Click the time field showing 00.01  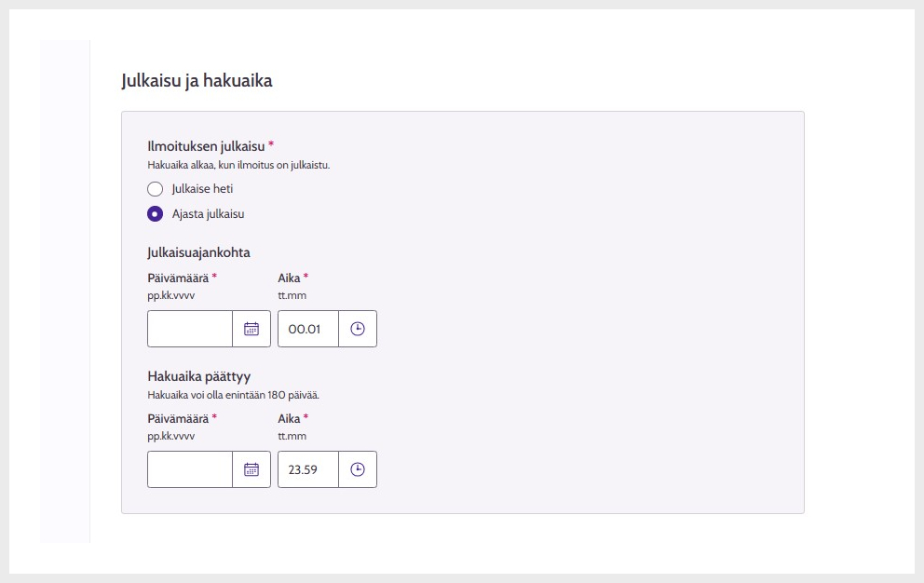[x=307, y=329]
